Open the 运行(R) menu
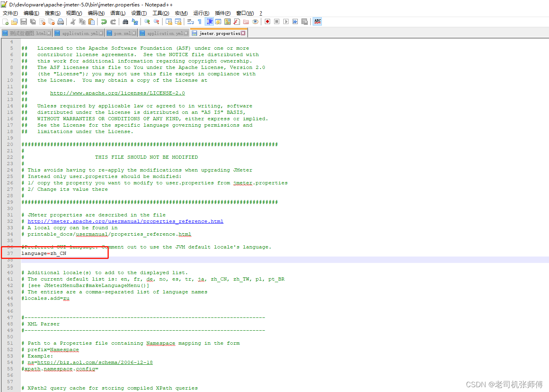Image resolution: width=549 pixels, height=392 pixels. point(201,13)
